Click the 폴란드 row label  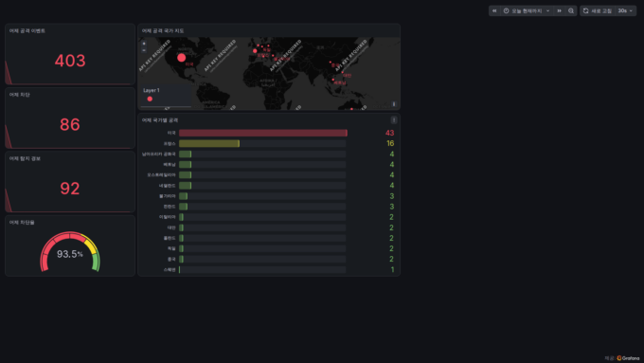(170, 238)
